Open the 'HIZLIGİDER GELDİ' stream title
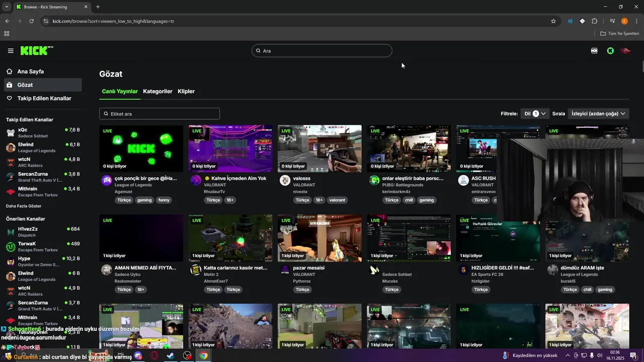Image resolution: width=644 pixels, height=362 pixels. 503,268
